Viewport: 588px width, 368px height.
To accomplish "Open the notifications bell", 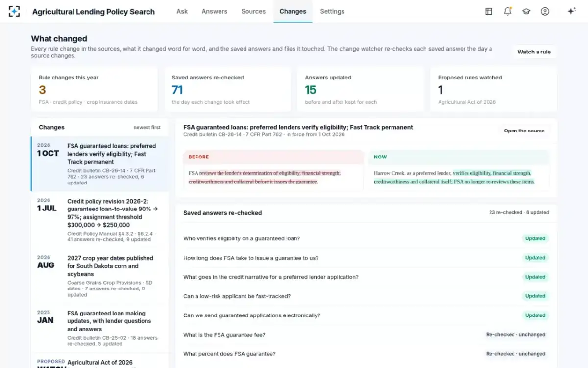I will [x=508, y=11].
